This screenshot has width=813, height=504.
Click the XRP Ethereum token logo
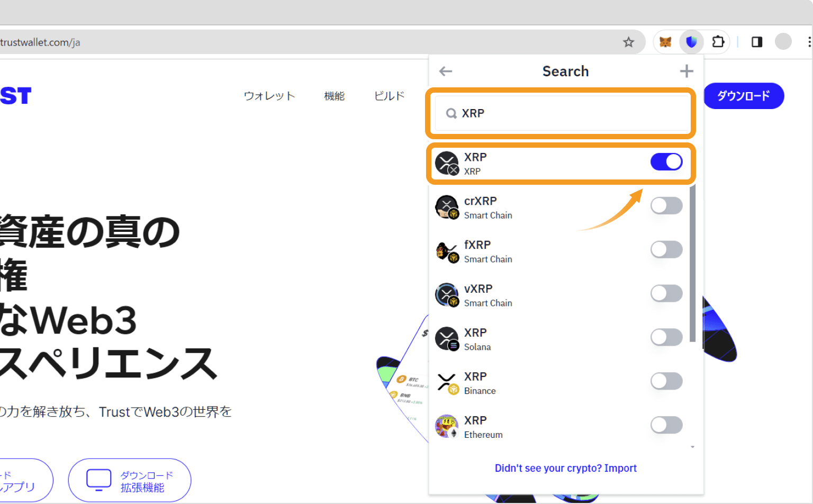[447, 427]
